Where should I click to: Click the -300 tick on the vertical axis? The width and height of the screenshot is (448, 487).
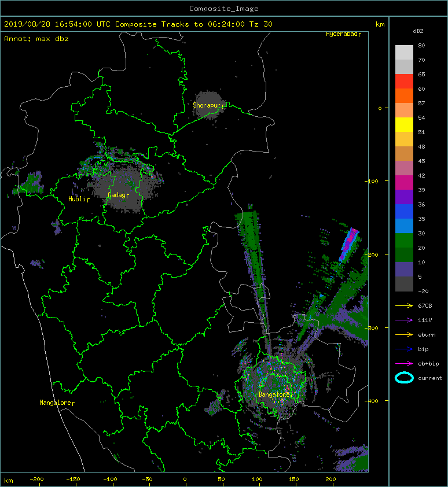(371, 328)
